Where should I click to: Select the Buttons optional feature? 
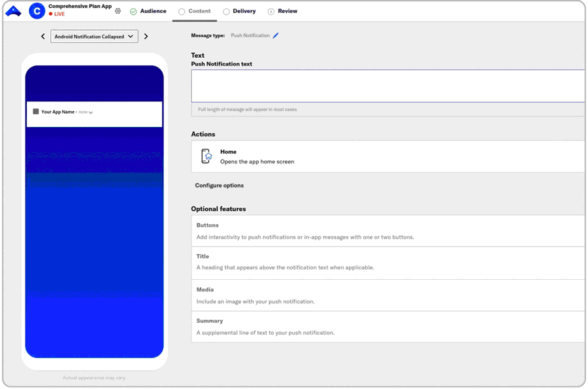click(x=387, y=231)
